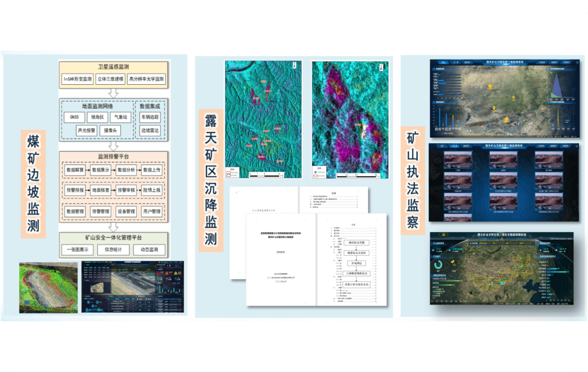The image size is (588, 372).
Task: Click the power icon on top dashboard
Action: tap(577, 62)
